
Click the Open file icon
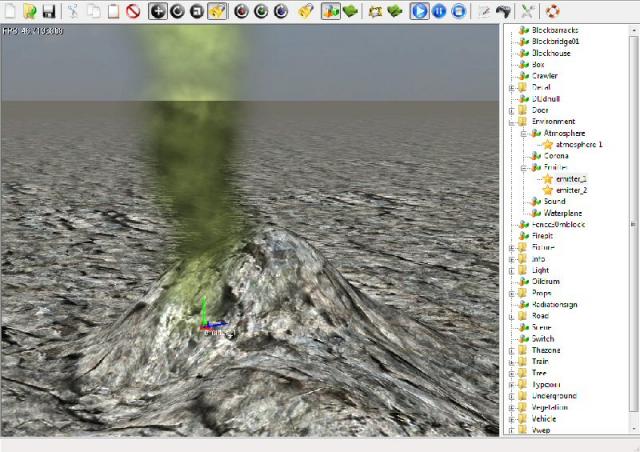(29, 11)
